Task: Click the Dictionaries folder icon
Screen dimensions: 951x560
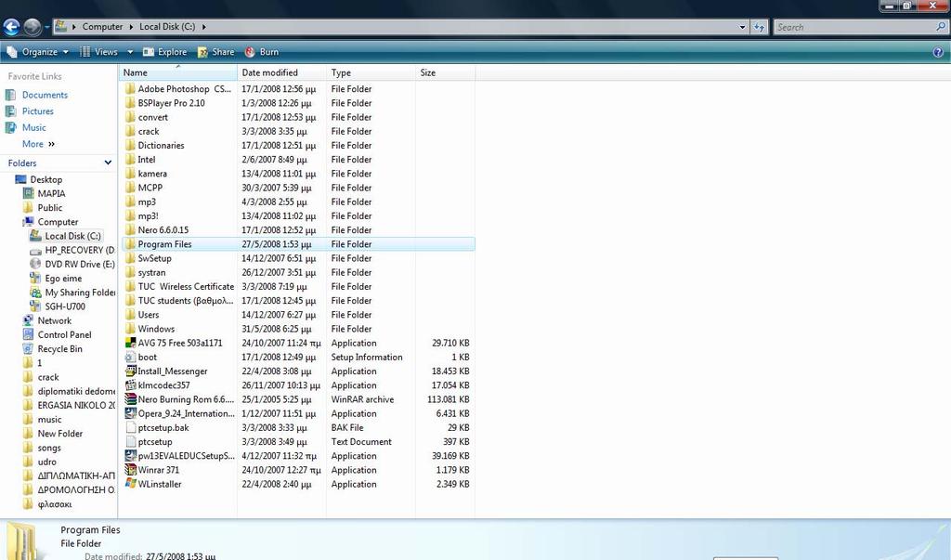Action: [x=130, y=145]
